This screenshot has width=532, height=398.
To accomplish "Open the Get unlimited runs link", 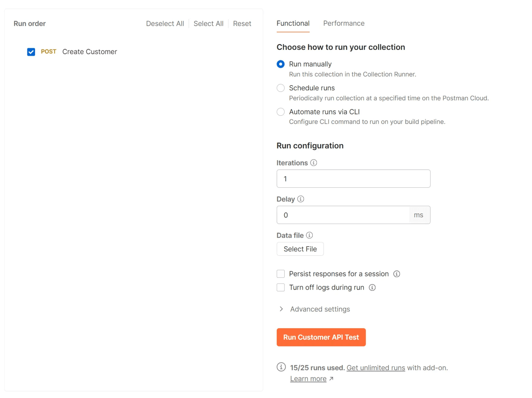I will click(375, 368).
